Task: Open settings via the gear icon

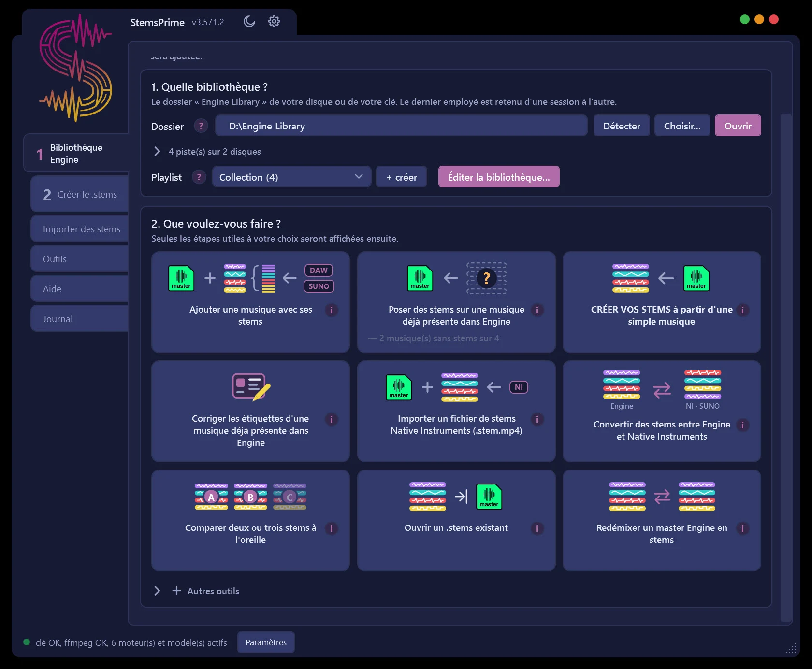Action: pos(274,21)
